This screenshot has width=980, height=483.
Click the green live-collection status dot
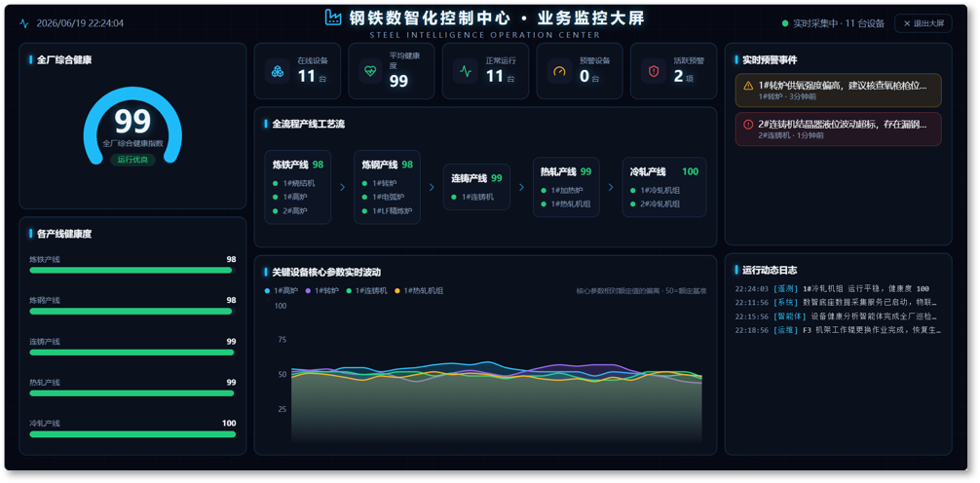pyautogui.click(x=785, y=23)
